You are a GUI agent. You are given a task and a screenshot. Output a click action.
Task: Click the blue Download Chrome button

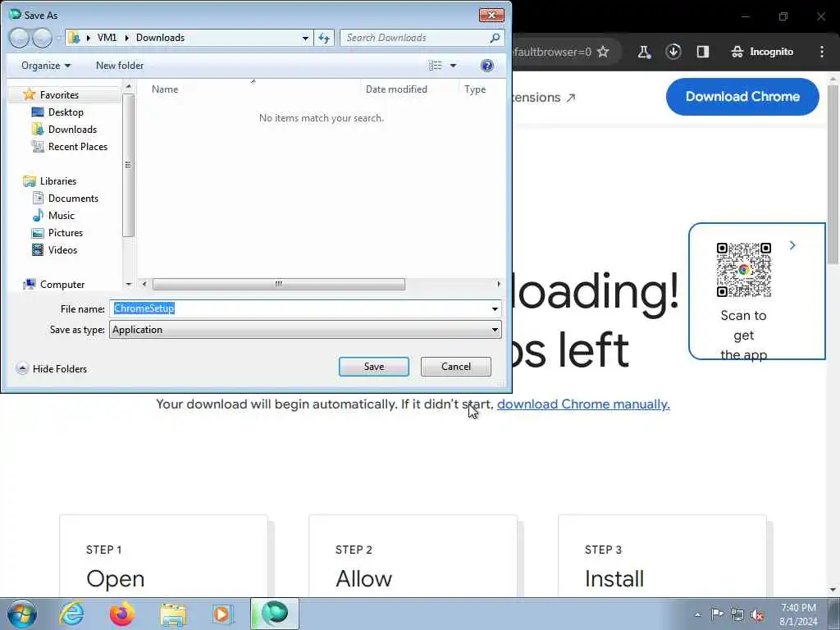[742, 97]
